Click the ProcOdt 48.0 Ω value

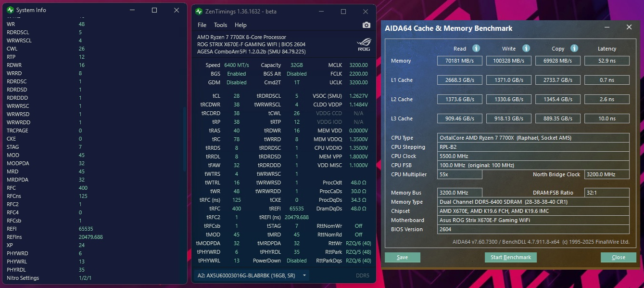(358, 183)
